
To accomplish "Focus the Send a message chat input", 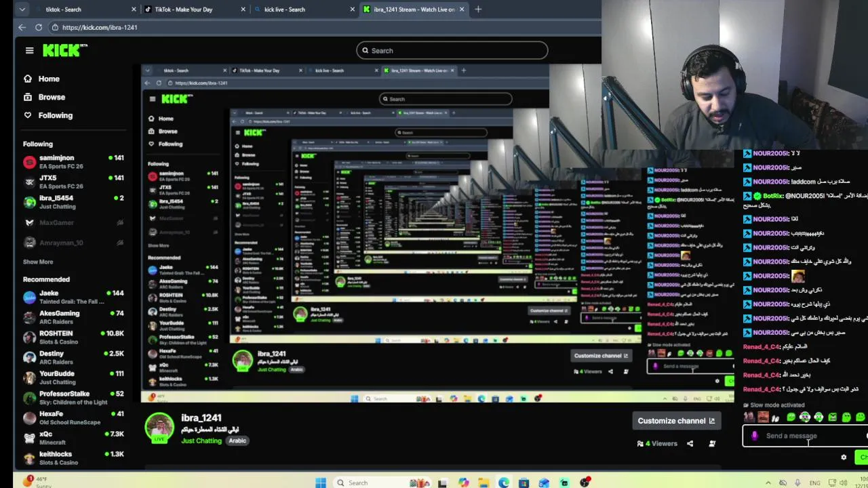I will tap(806, 436).
